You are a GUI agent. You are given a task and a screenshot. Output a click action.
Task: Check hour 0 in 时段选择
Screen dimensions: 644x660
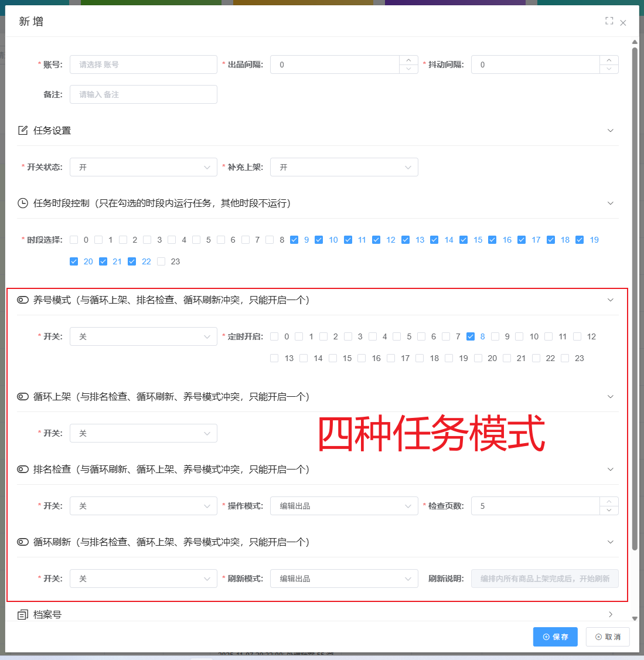[x=73, y=239]
